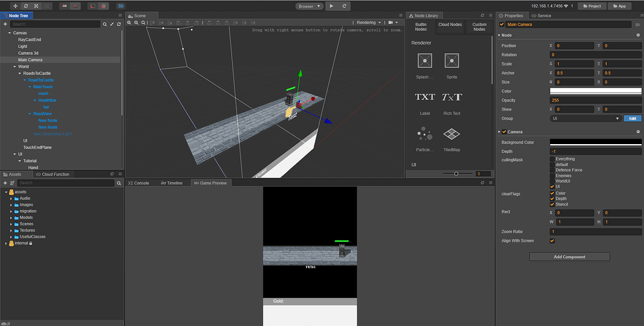
Task: Check the Enemies culling mask option
Action: pos(552,176)
